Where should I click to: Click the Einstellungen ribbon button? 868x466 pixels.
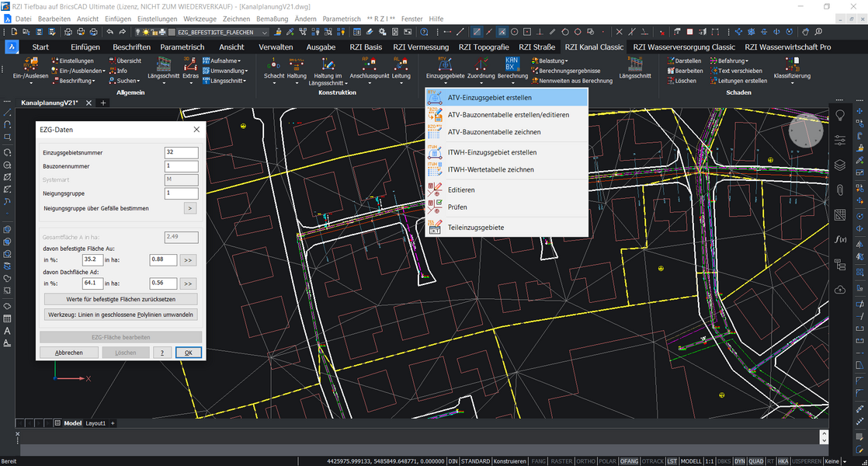pyautogui.click(x=72, y=61)
